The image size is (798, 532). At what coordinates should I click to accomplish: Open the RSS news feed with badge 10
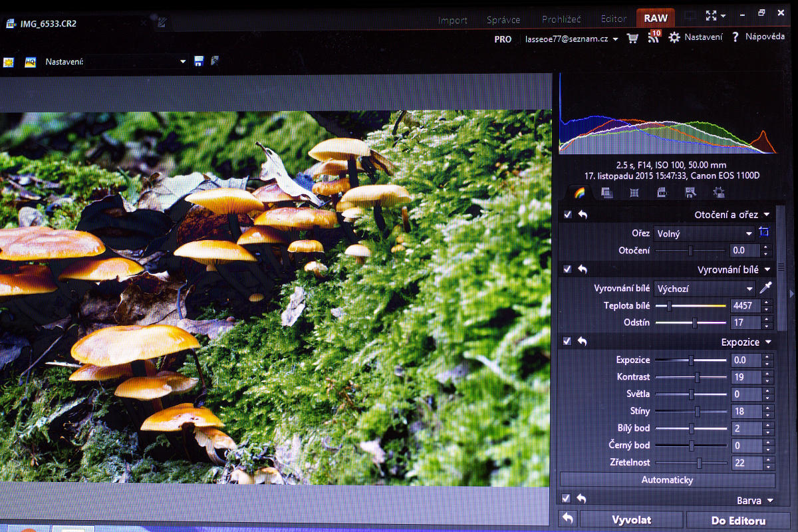[654, 37]
